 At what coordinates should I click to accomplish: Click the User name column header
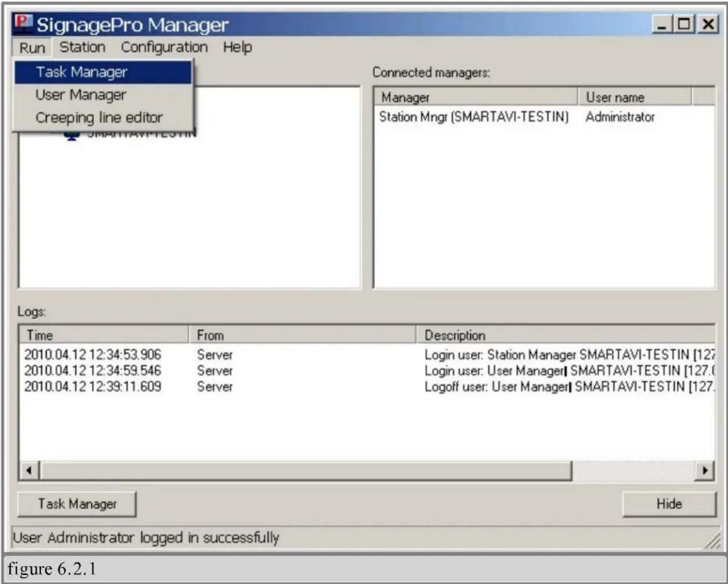pyautogui.click(x=634, y=97)
